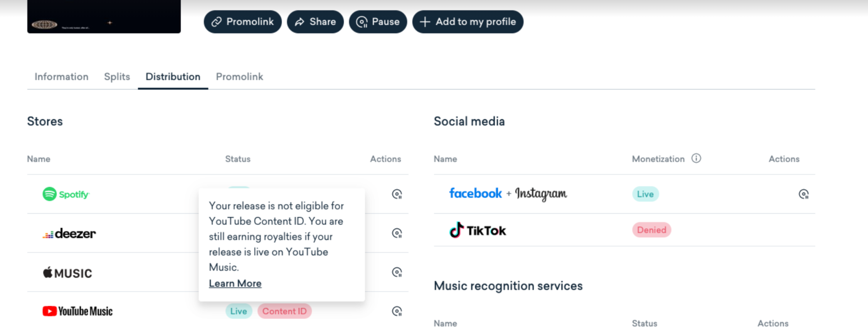Viewport: 868px width, 330px height.
Task: Click the Share button
Action: pos(315,22)
